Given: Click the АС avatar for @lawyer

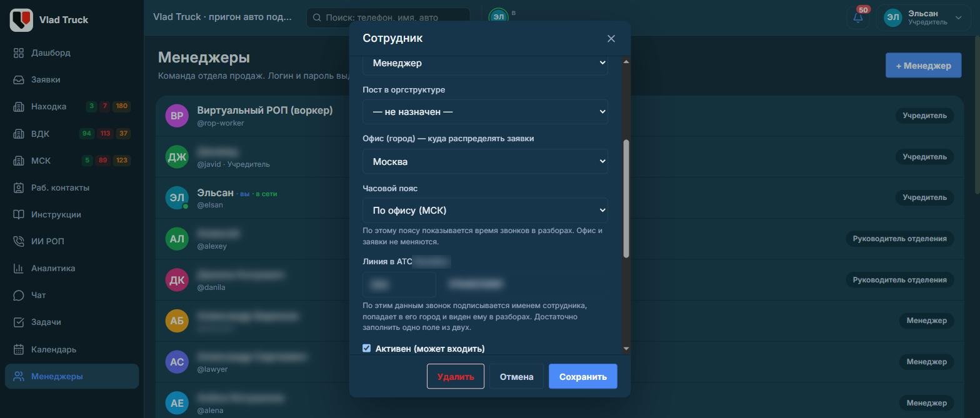Looking at the screenshot, I should click(177, 362).
